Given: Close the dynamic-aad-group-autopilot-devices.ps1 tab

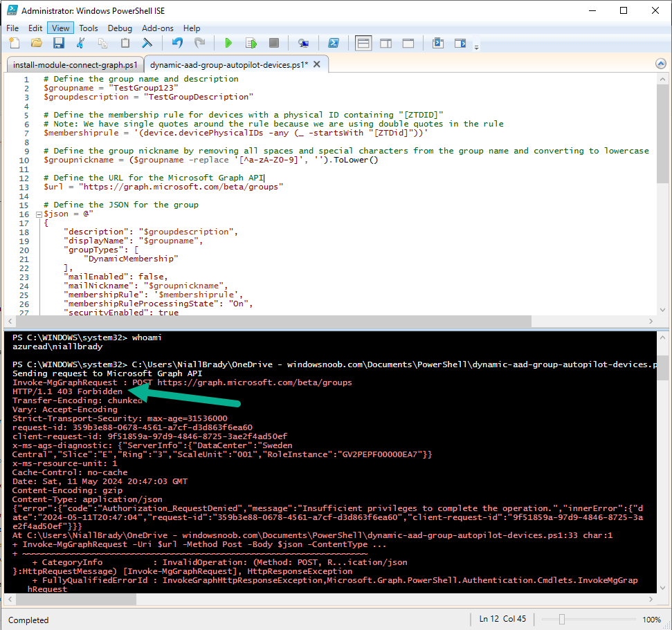Looking at the screenshot, I should coord(317,64).
